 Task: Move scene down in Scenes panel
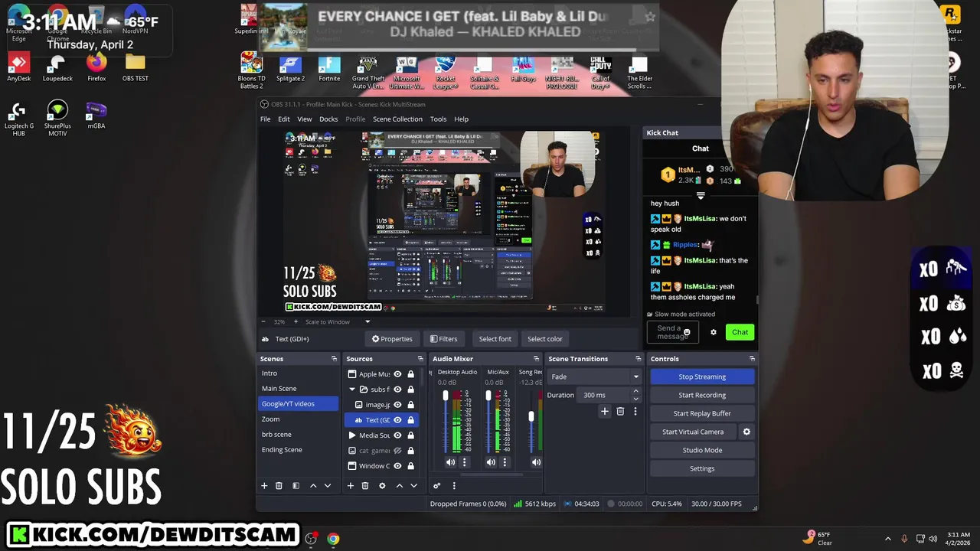pyautogui.click(x=328, y=486)
